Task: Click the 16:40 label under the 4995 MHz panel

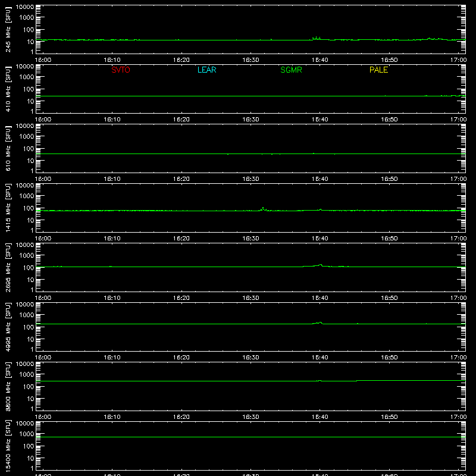Action: (x=320, y=358)
